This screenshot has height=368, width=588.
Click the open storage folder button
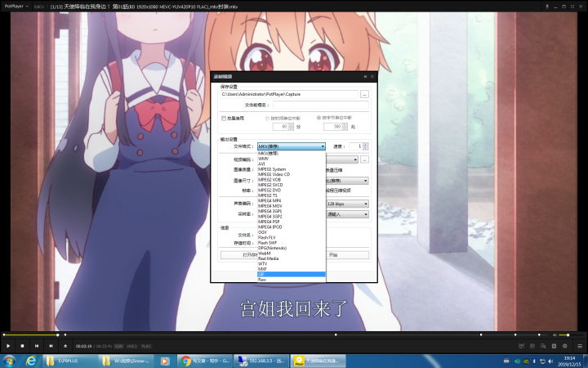click(x=239, y=255)
